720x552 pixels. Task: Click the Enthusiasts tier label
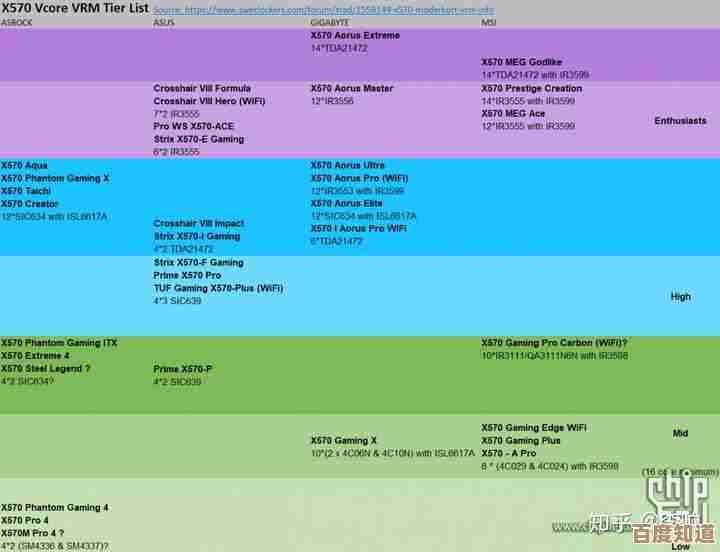680,121
